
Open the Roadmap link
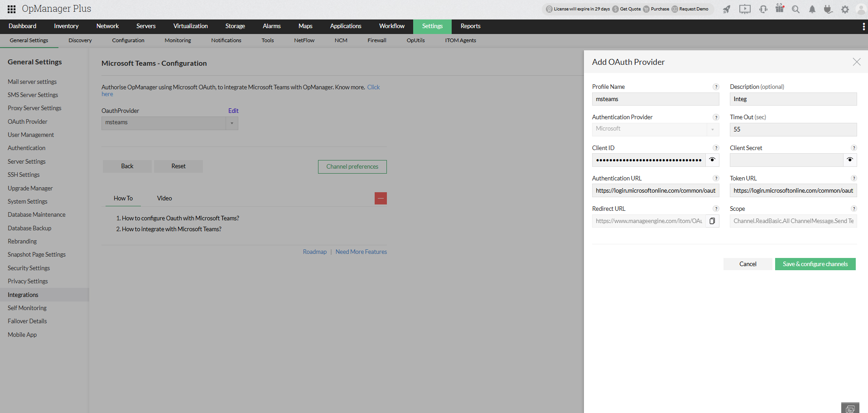click(x=314, y=252)
